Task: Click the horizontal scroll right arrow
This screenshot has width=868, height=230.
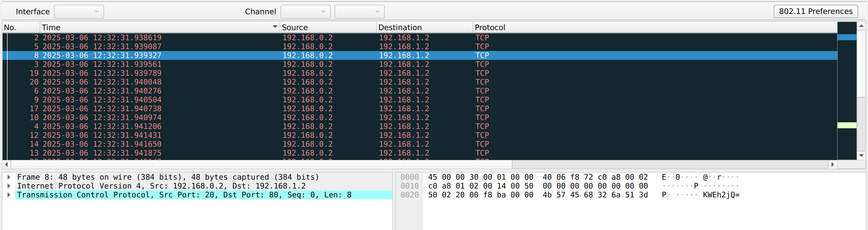Action: [x=832, y=164]
